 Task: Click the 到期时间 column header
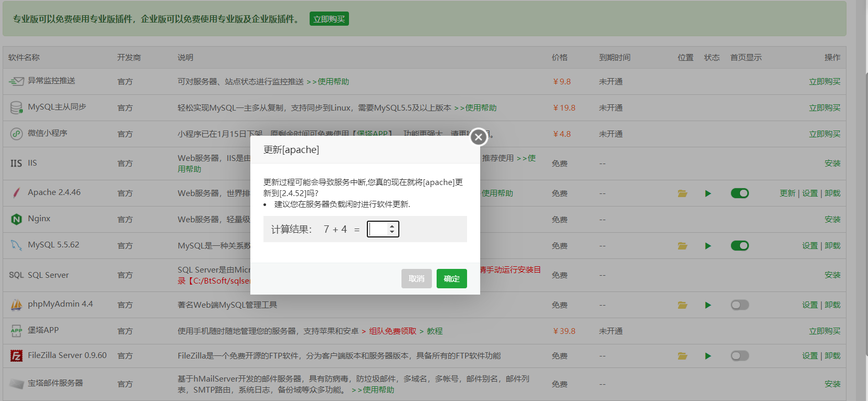[x=615, y=58]
